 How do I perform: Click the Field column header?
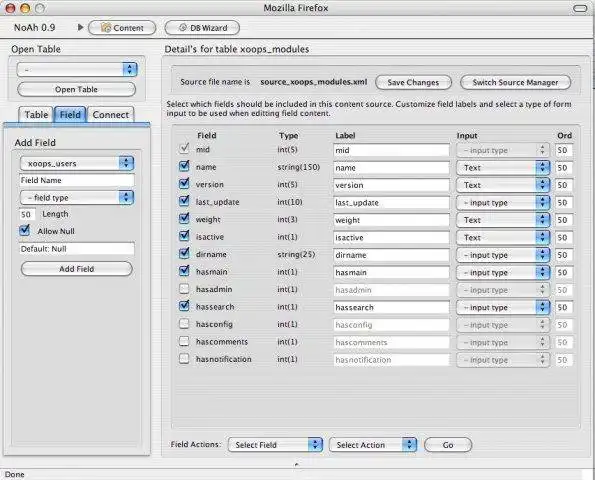pyautogui.click(x=207, y=135)
